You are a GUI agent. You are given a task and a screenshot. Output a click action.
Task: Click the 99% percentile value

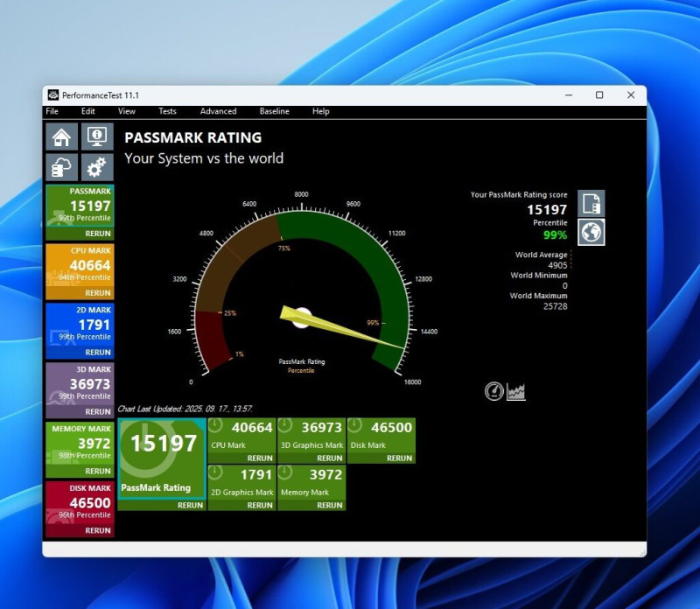click(555, 234)
